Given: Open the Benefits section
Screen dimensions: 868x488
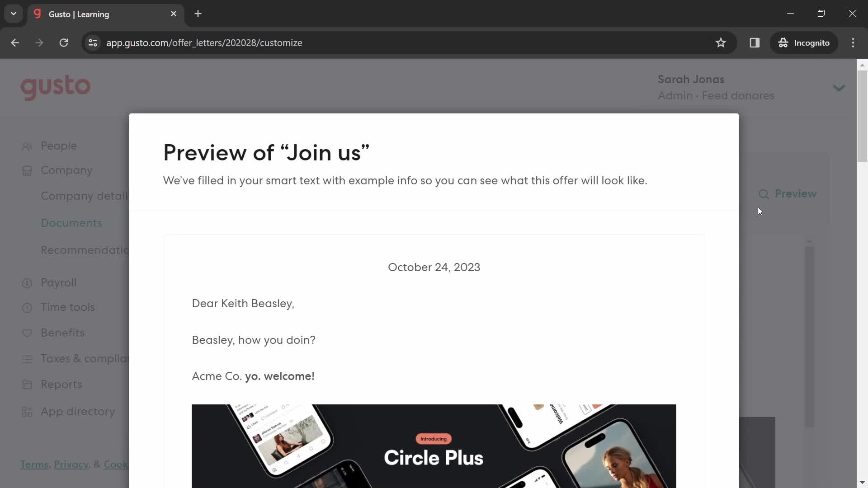Looking at the screenshot, I should pos(62,333).
